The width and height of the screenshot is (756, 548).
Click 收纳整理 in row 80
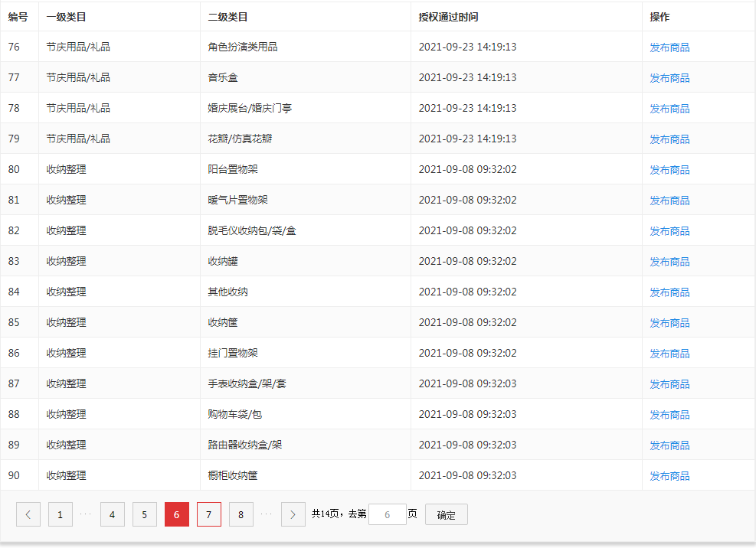click(x=66, y=169)
